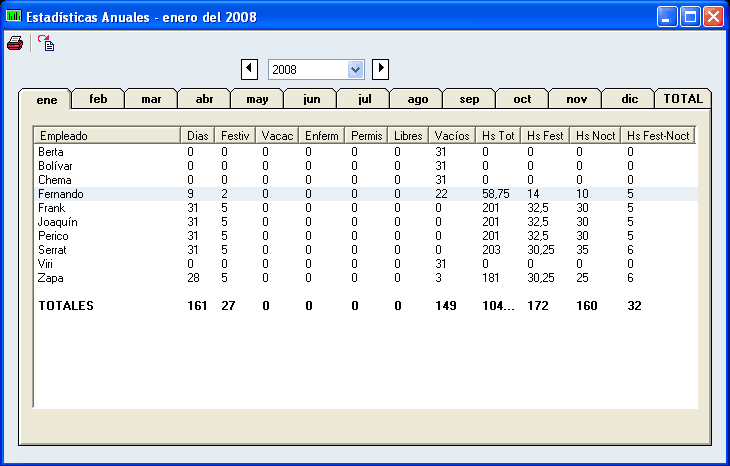Select the Zapa employee row
This screenshot has width=730, height=466.
pyautogui.click(x=53, y=278)
